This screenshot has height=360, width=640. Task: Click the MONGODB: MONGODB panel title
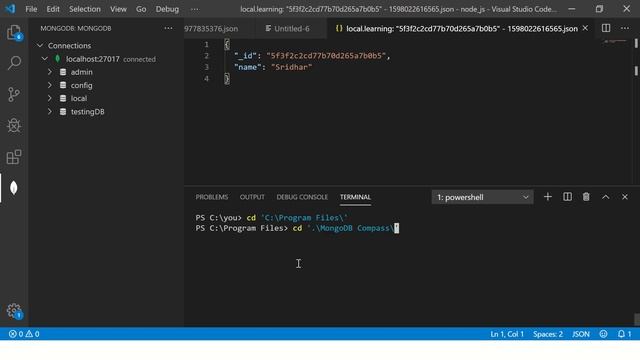76,28
